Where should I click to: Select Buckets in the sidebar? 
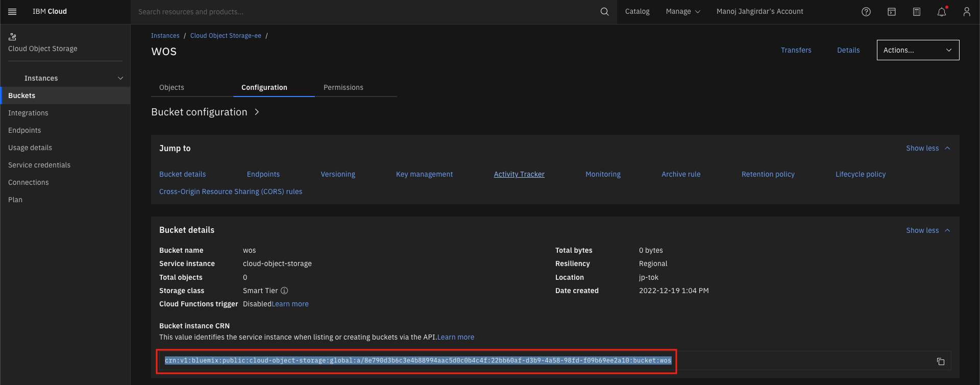click(x=65, y=95)
